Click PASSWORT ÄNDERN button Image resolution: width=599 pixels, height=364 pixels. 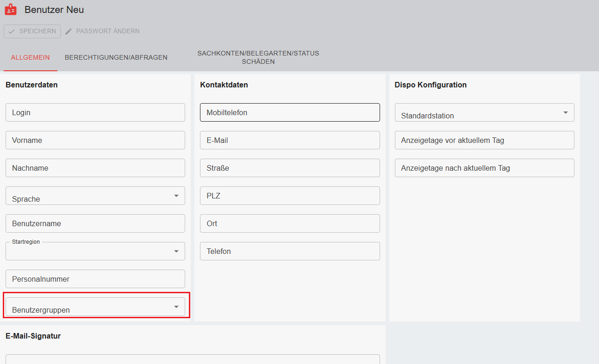pyautogui.click(x=107, y=31)
